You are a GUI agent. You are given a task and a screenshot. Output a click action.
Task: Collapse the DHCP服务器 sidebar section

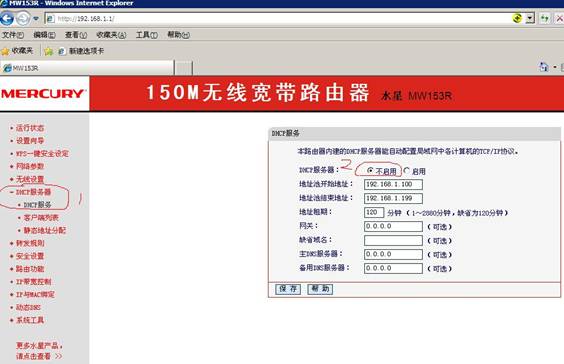(33, 192)
